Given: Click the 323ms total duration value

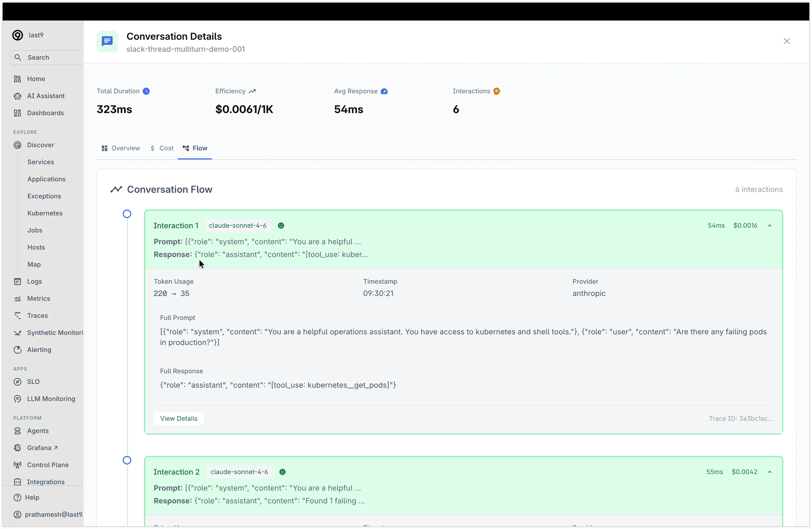Looking at the screenshot, I should coord(114,109).
